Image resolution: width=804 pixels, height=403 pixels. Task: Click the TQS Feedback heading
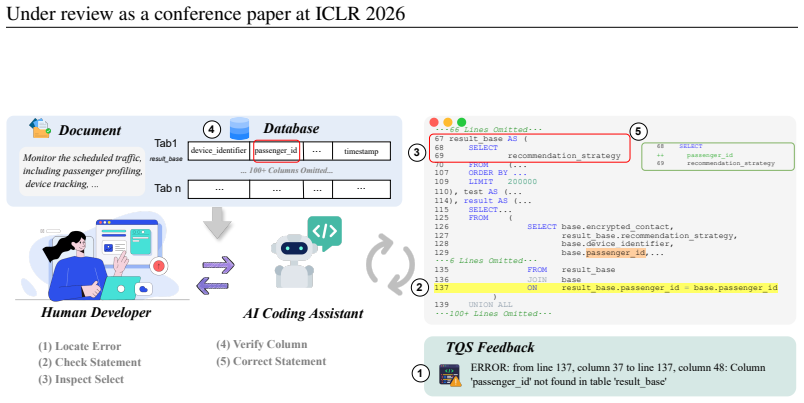[x=490, y=348]
